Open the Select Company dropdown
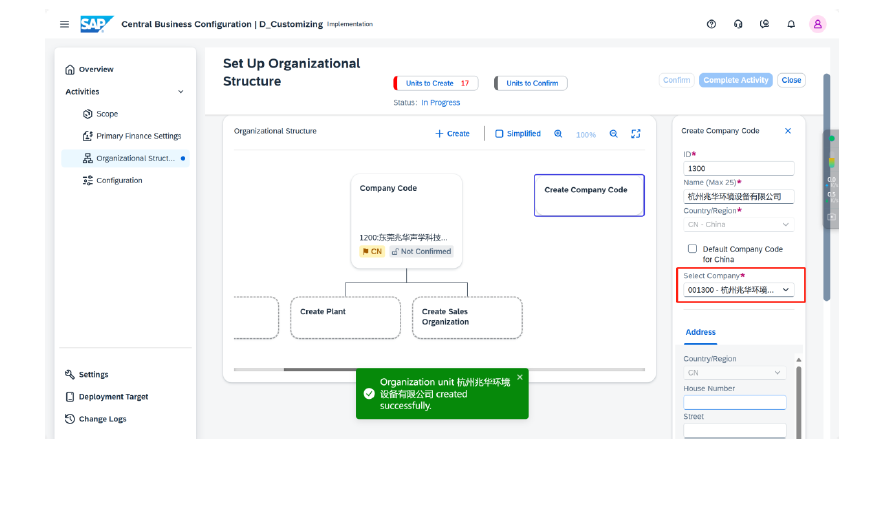885x521 pixels. (739, 290)
